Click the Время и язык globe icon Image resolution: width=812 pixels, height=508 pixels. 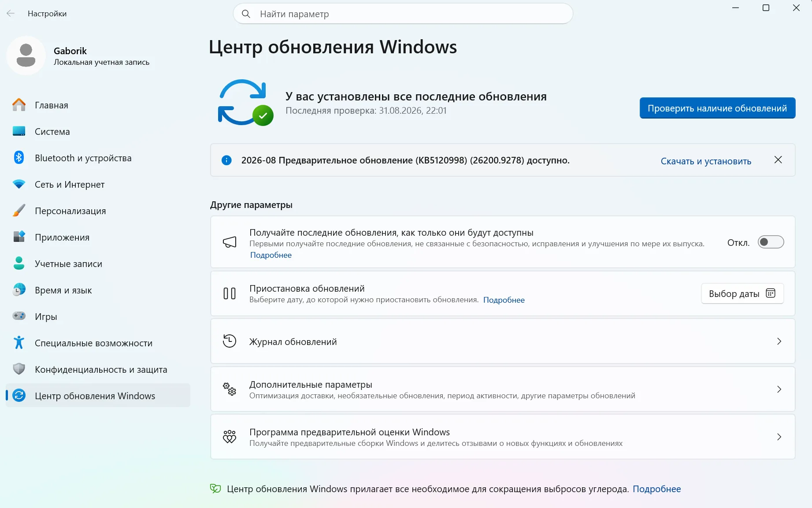(x=19, y=289)
